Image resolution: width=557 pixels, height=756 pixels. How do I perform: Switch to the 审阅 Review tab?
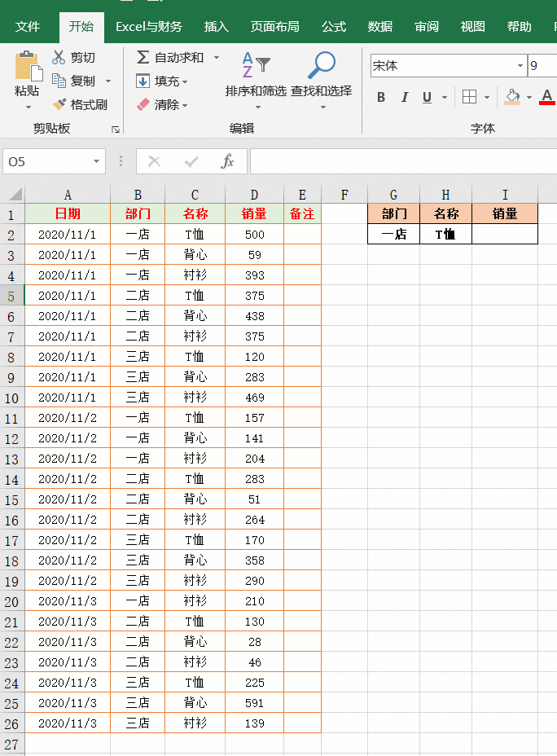[427, 27]
